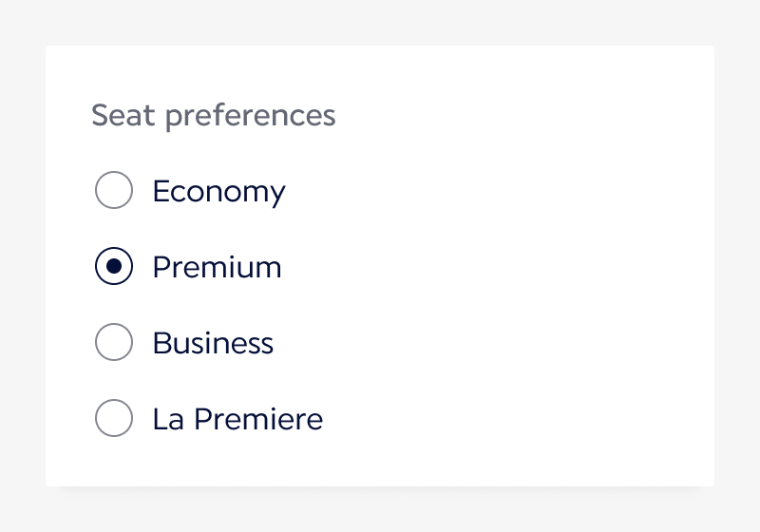Click the word 'Seat' in the heading
The width and height of the screenshot is (760, 532).
(x=123, y=116)
